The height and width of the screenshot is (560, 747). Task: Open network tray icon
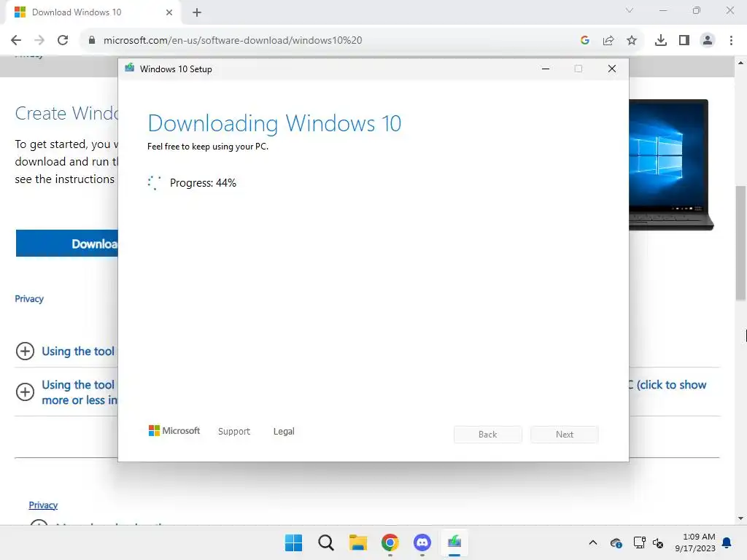639,542
